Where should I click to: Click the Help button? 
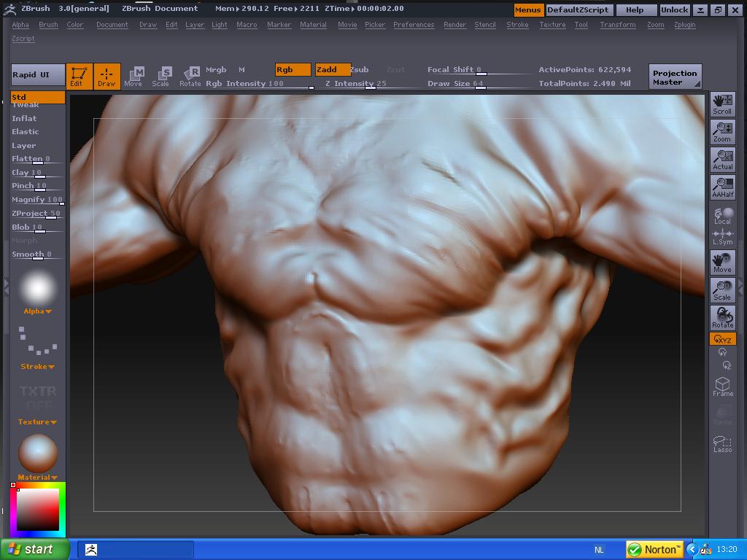635,10
